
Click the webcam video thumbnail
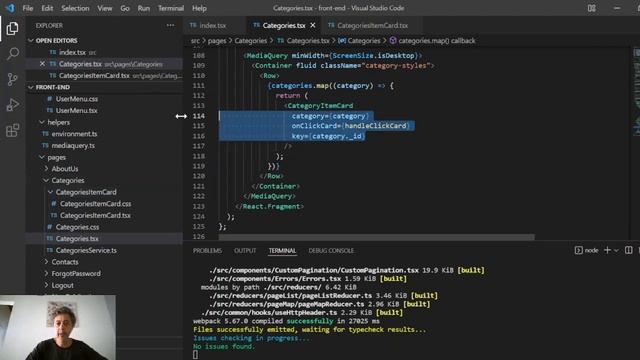click(x=58, y=327)
